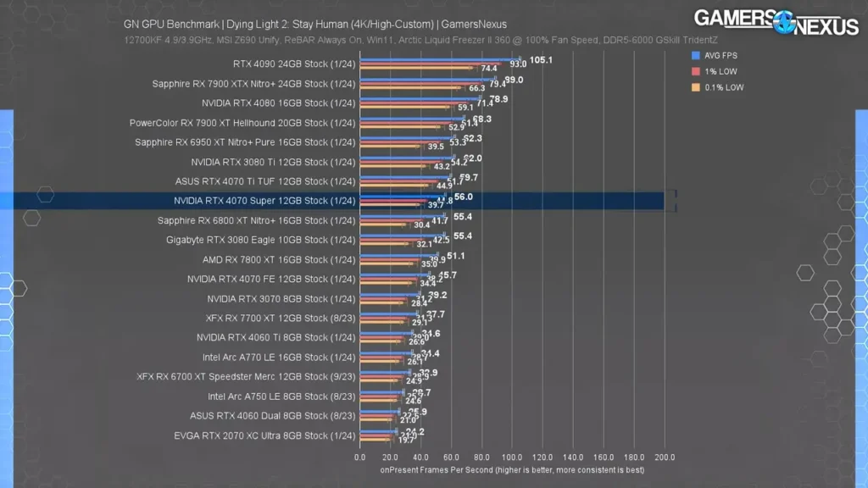Click the Intel Arc A770 LE 16GB label

[279, 358]
